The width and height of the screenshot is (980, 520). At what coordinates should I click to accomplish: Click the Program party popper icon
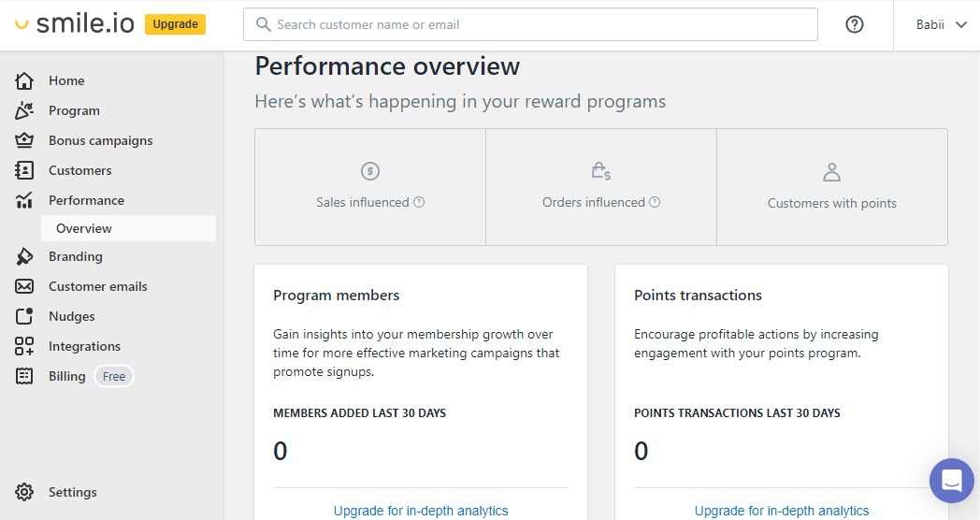24,110
